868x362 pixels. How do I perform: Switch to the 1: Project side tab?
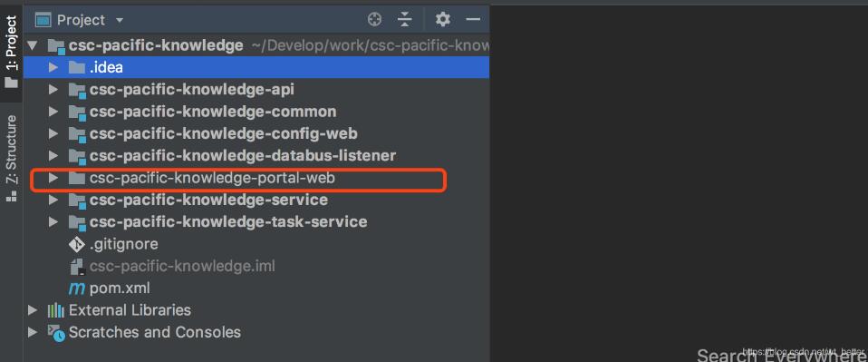click(x=11, y=52)
